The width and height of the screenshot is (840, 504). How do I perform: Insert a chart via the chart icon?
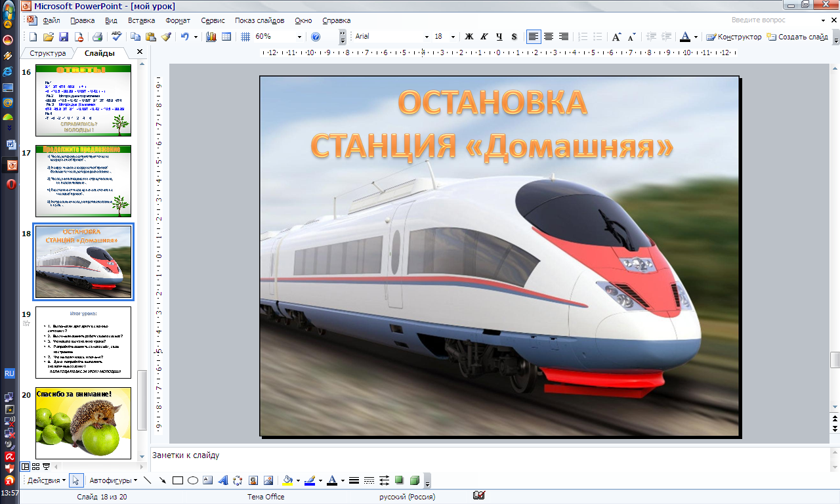211,37
